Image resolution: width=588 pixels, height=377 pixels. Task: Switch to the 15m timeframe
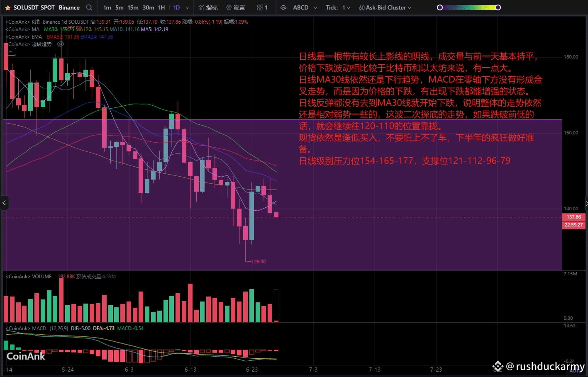coord(133,7)
